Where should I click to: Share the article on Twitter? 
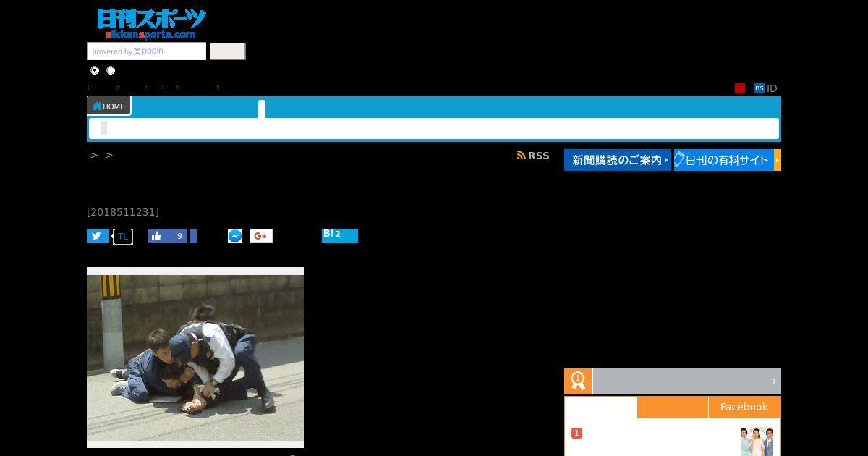pos(98,236)
